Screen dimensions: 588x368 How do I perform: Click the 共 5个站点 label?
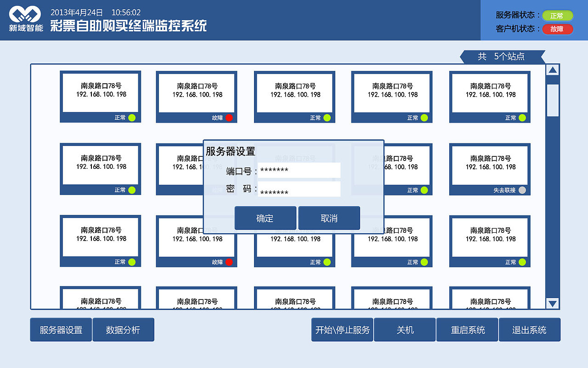pos(501,57)
